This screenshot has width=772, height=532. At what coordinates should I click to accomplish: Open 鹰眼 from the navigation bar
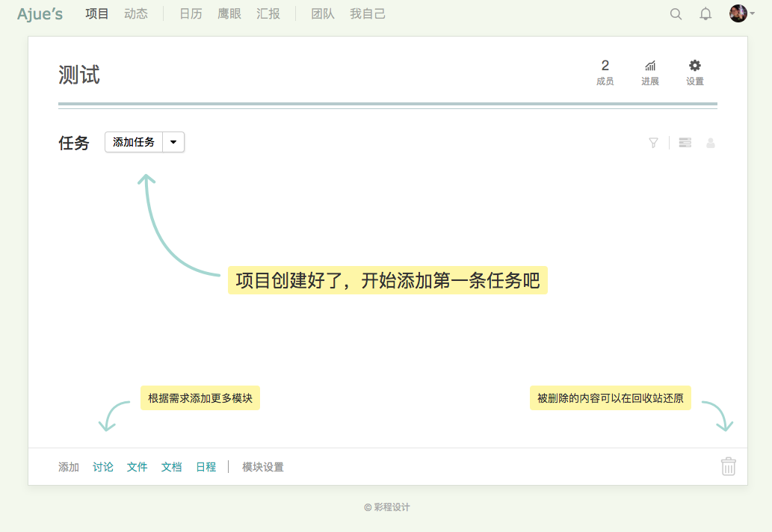click(229, 13)
